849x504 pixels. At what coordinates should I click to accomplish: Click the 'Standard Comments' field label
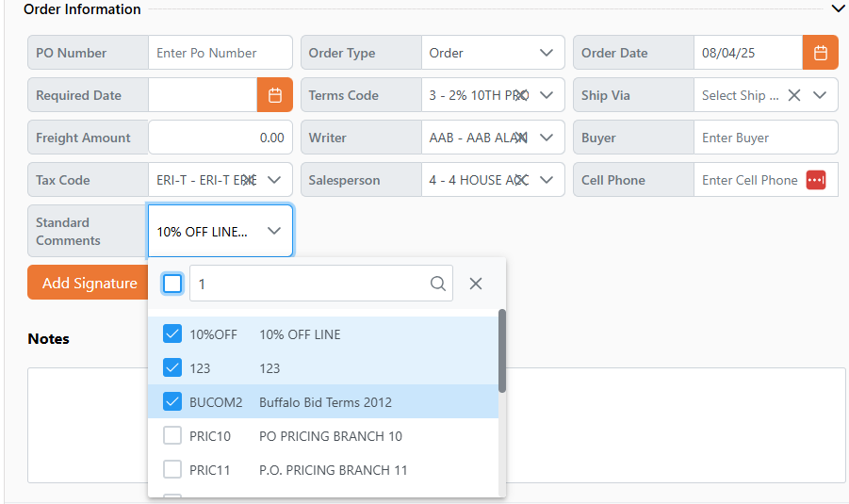pyautogui.click(x=68, y=231)
